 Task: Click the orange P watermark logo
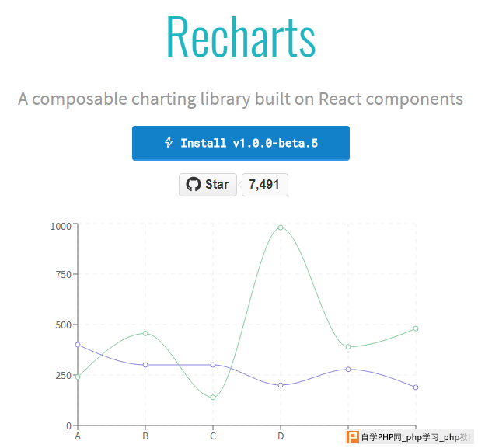click(x=353, y=438)
